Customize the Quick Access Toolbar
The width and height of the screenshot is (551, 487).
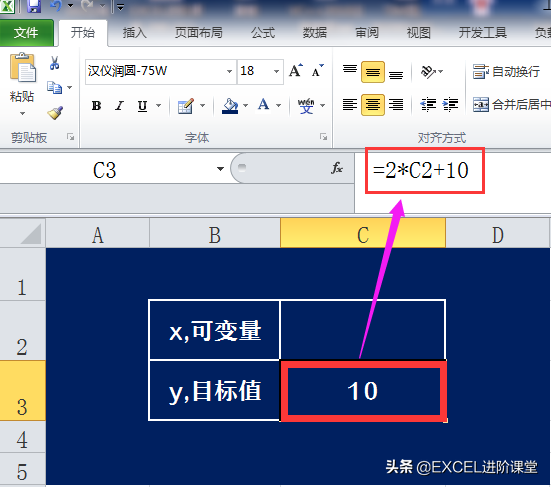tap(121, 6)
